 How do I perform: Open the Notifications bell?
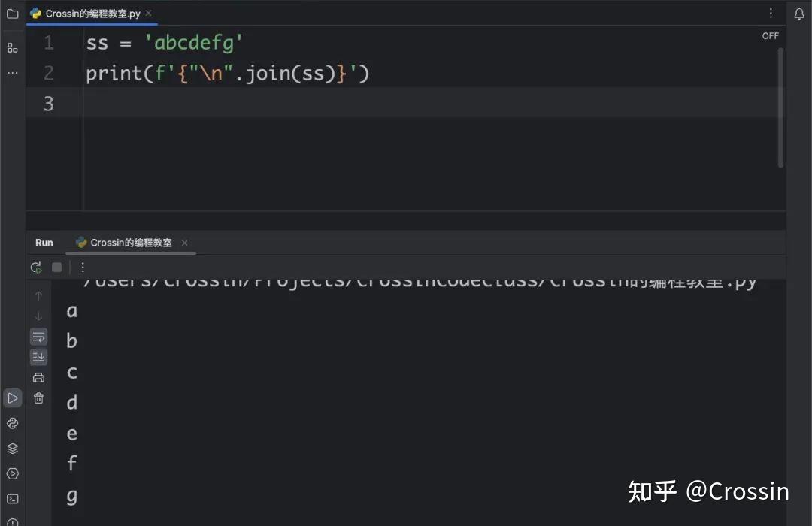tap(799, 14)
